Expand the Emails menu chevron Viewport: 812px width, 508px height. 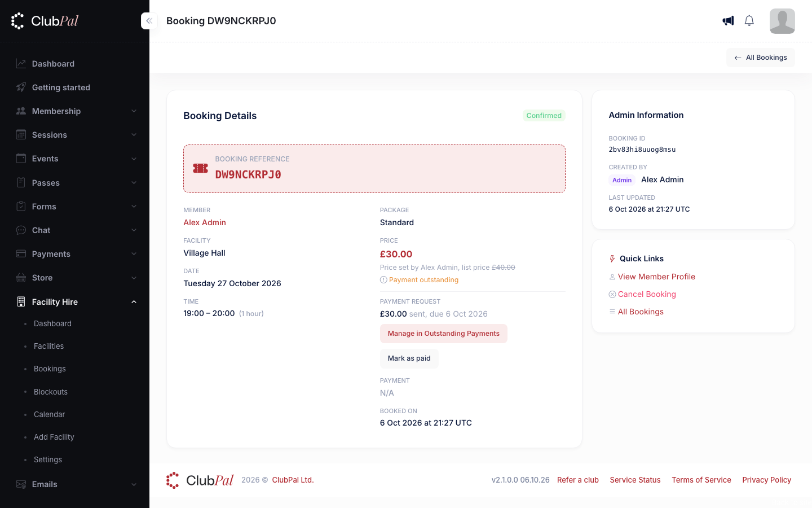coord(134,484)
